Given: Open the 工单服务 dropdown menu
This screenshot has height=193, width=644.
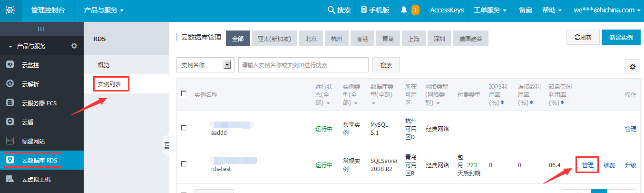Looking at the screenshot, I should coord(490,10).
